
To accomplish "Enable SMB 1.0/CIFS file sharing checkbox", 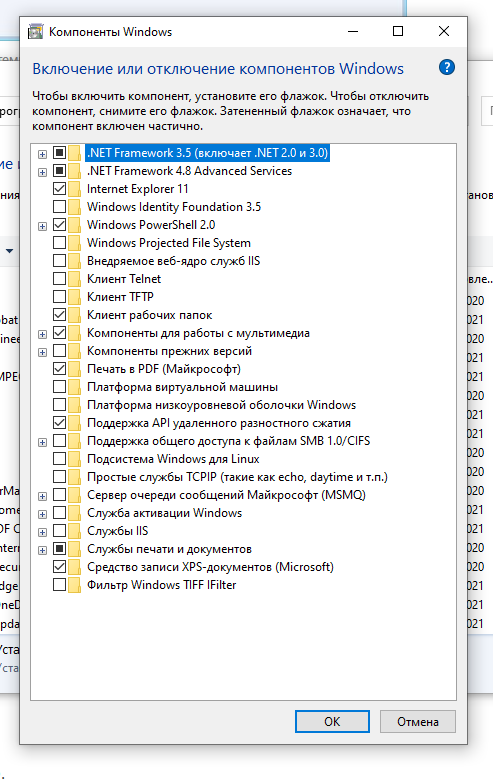I will [59, 441].
